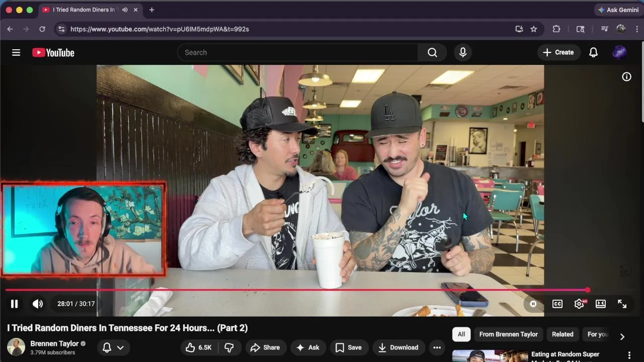Open YouTube notifications bell in header
Image resolution: width=644 pixels, height=362 pixels.
593,52
